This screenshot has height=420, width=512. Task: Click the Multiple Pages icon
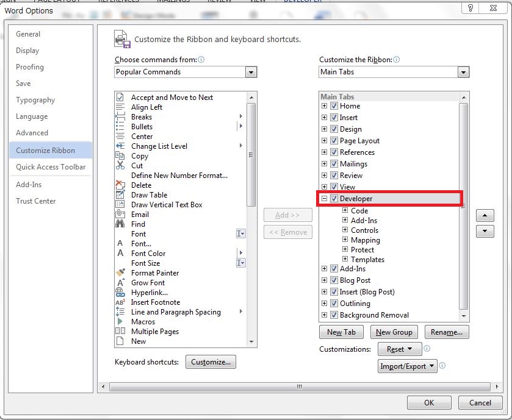[120, 331]
